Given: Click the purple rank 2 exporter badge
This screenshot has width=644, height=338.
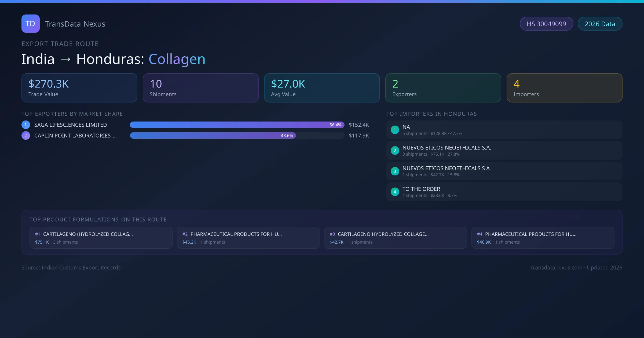Looking at the screenshot, I should point(26,135).
